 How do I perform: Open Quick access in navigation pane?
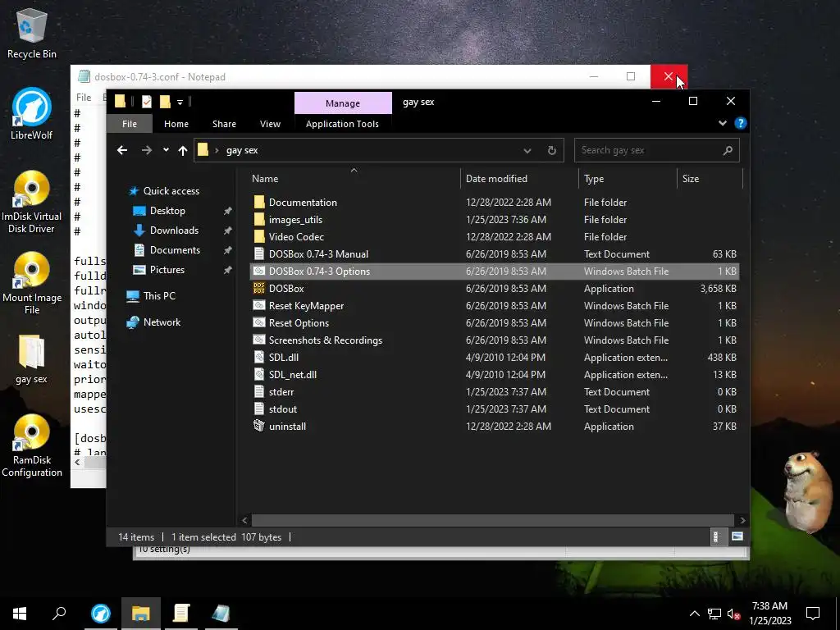tap(171, 190)
